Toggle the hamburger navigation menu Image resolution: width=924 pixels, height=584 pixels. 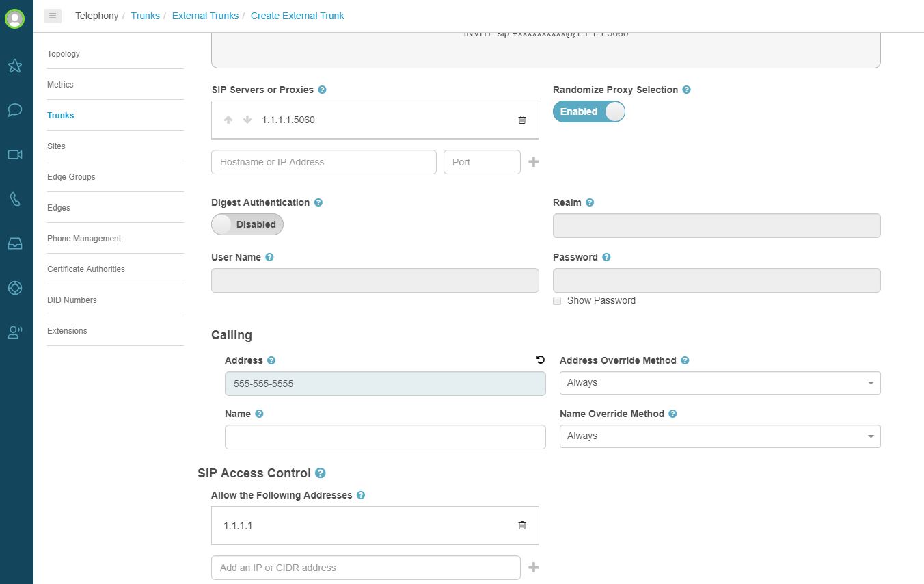click(x=53, y=16)
